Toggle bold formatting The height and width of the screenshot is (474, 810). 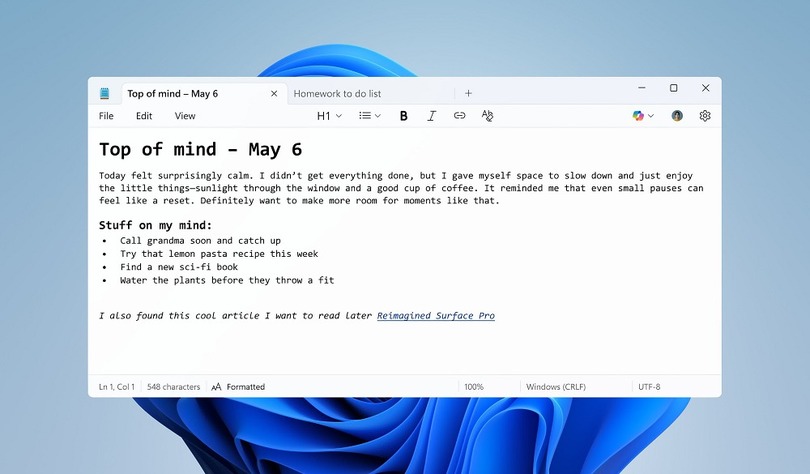[x=403, y=116]
